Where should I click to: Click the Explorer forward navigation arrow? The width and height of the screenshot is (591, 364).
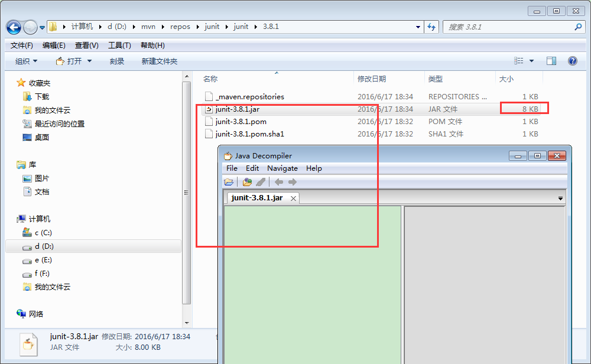click(30, 27)
